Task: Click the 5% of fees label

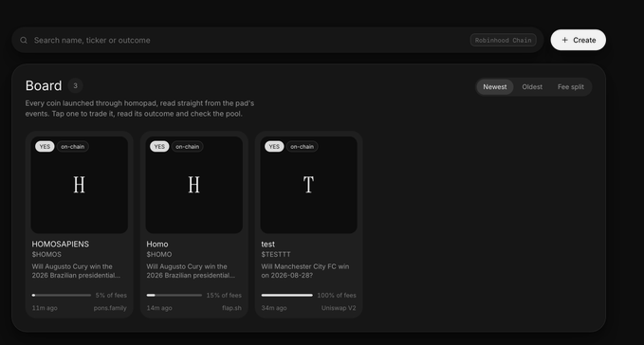Action: click(x=111, y=295)
